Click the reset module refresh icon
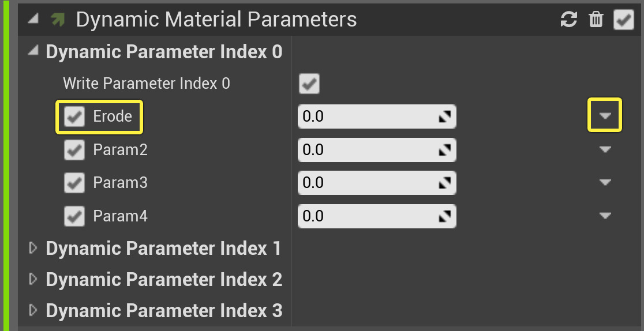 coord(568,20)
